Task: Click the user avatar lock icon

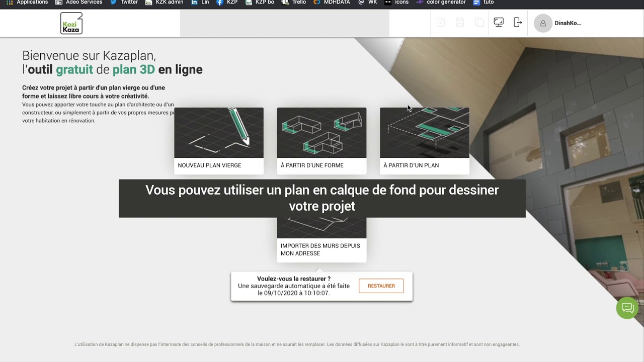Action: click(543, 23)
